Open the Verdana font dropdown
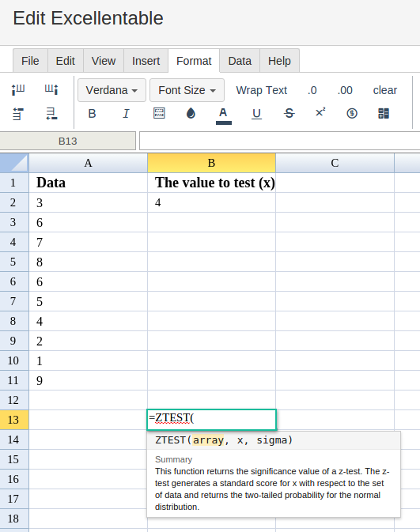 point(112,90)
